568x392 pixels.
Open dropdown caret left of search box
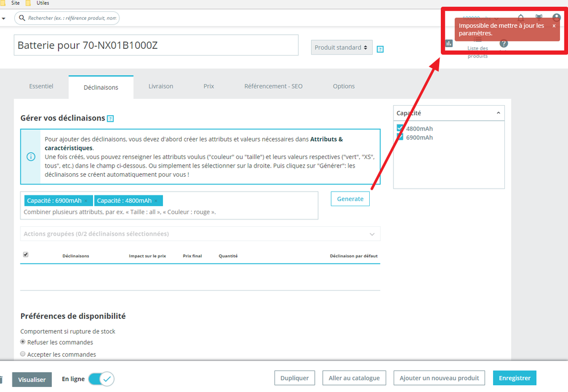click(x=3, y=18)
